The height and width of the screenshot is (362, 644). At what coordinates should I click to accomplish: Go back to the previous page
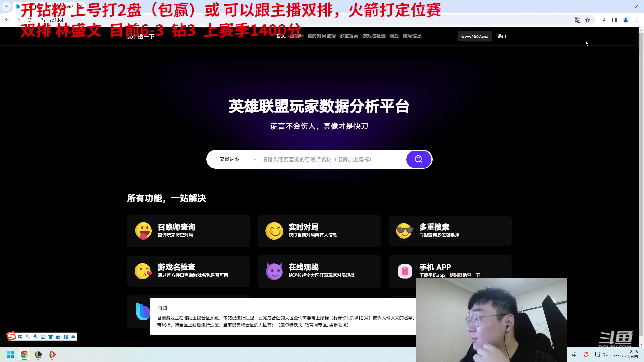[7, 20]
